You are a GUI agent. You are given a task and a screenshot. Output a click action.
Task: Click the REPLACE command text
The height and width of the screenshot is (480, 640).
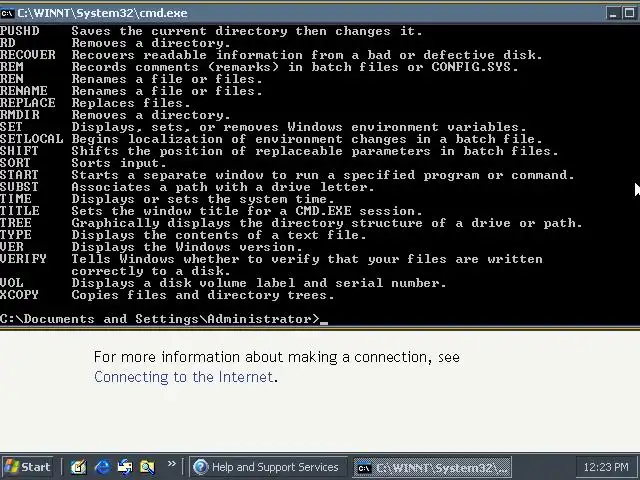tap(28, 103)
